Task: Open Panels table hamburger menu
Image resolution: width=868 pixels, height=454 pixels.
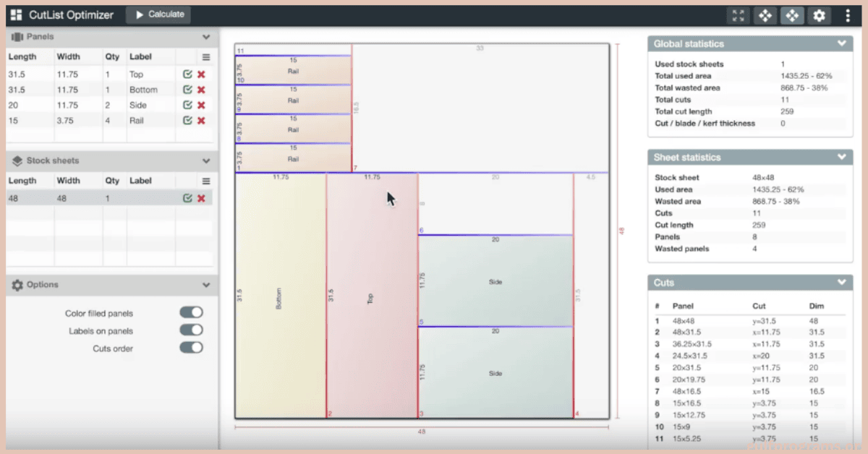Action: click(206, 57)
